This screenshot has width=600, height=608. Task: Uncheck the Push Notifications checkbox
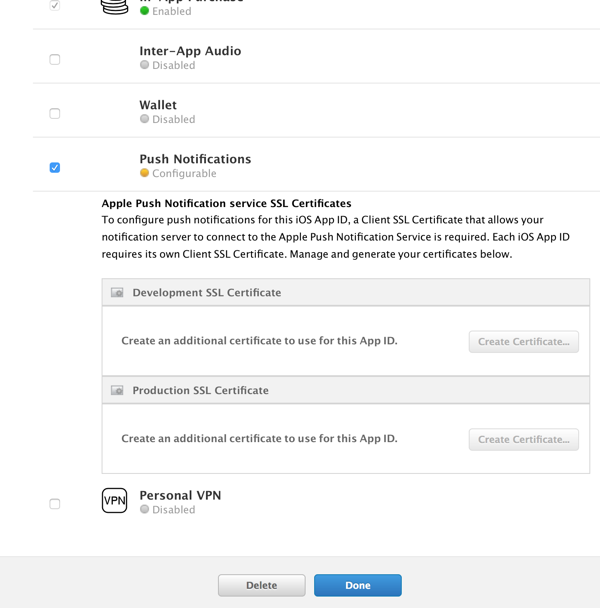click(x=55, y=167)
